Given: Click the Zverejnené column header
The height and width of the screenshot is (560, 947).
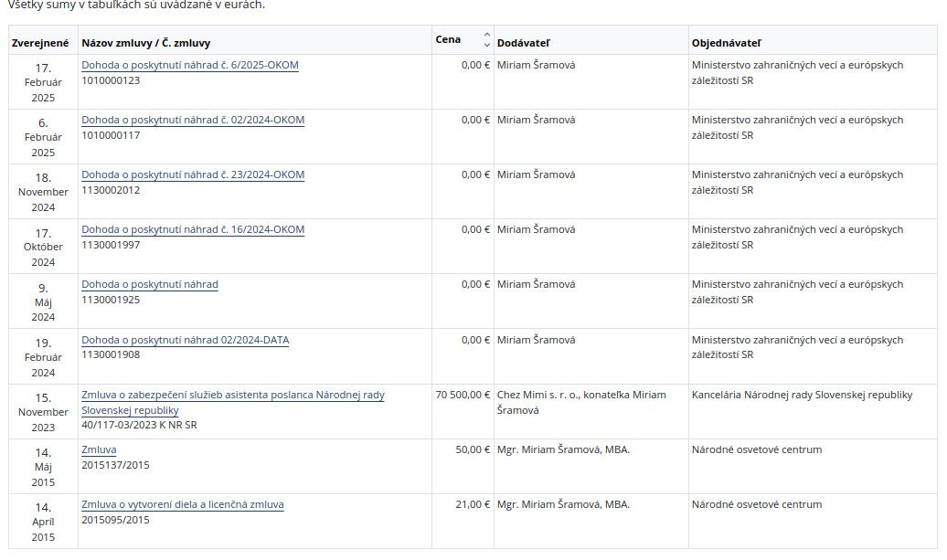Looking at the screenshot, I should 40,43.
